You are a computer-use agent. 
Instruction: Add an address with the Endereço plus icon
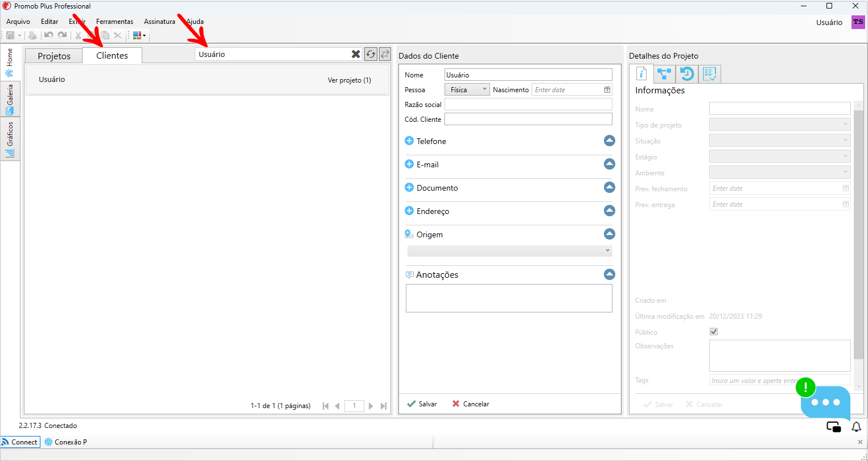[x=409, y=211]
